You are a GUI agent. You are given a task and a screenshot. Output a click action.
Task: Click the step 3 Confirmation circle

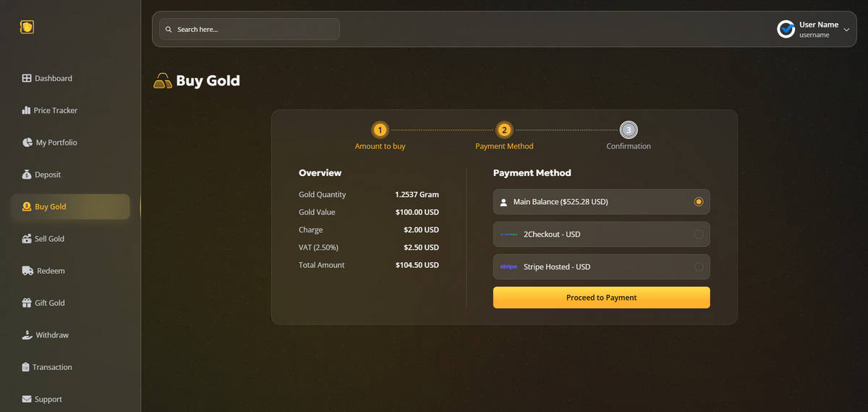pos(629,130)
